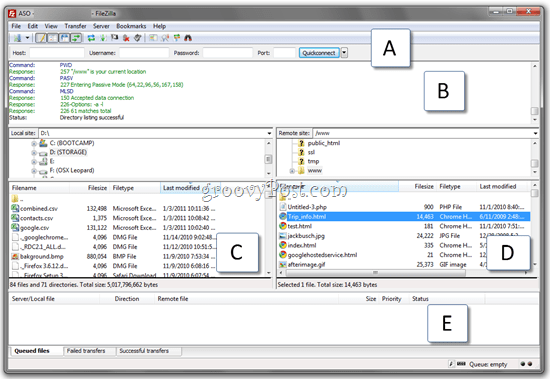This screenshot has height=379, width=550.
Task: Click the Quickconnect button
Action: [319, 53]
